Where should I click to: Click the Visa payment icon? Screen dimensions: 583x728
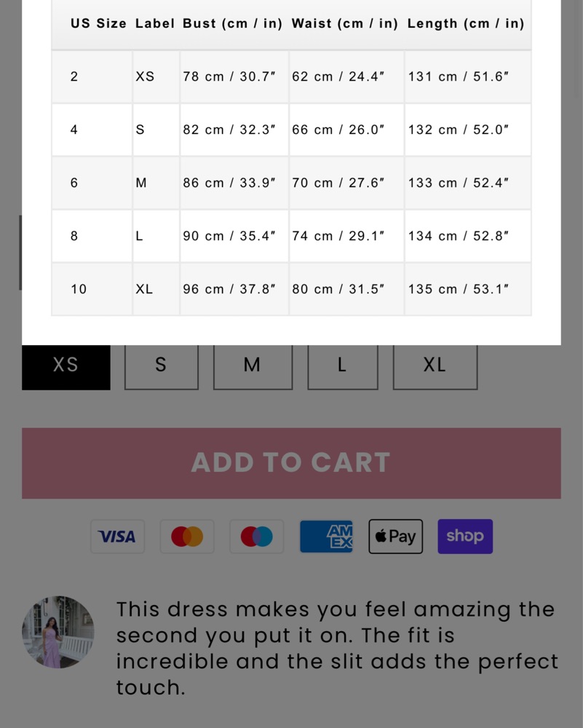[x=117, y=537]
